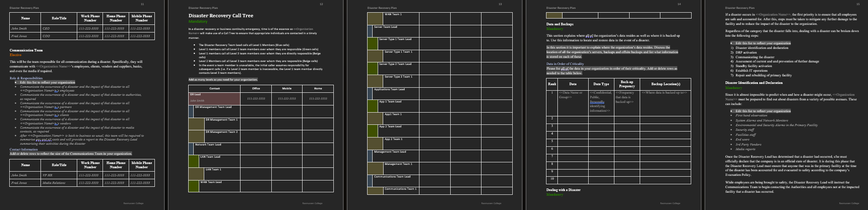The image size is (868, 210).
Task: Click page number 14 in header
Action: point(679,4)
